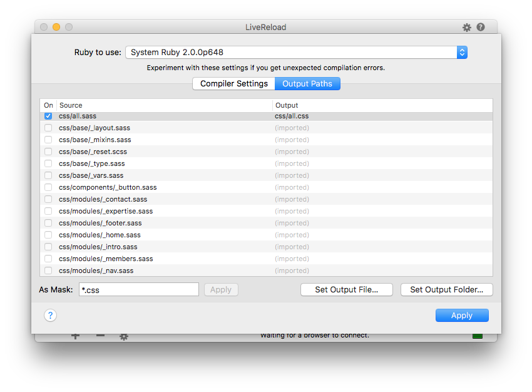Viewport: 532px width, 392px height.
Task: Select the Output Paths tab
Action: pos(307,83)
